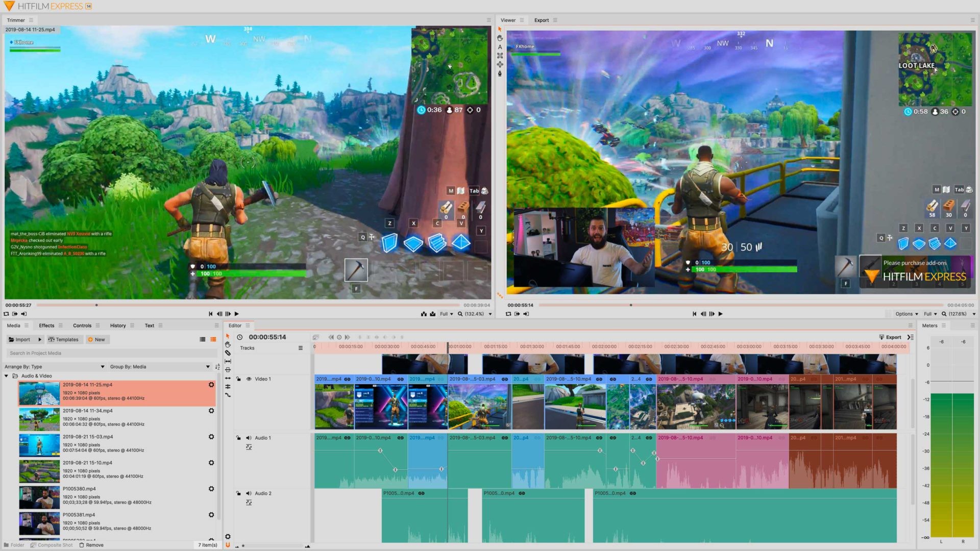Switch to Text tab in left panel
This screenshot has height=551, width=980.
[x=149, y=325]
